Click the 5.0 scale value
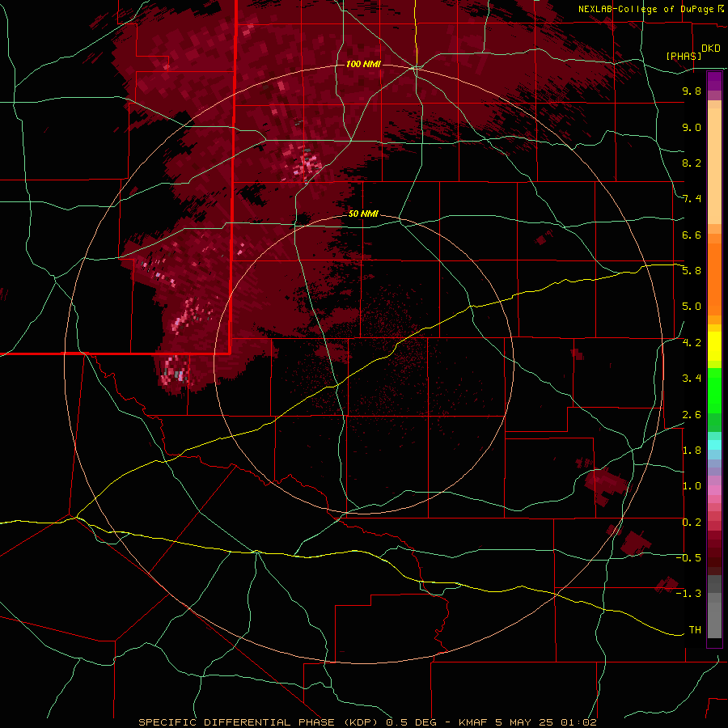 point(692,307)
